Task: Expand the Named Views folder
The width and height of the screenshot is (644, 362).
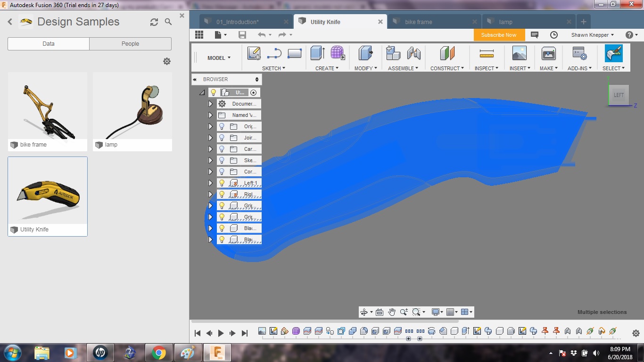Action: click(x=210, y=115)
